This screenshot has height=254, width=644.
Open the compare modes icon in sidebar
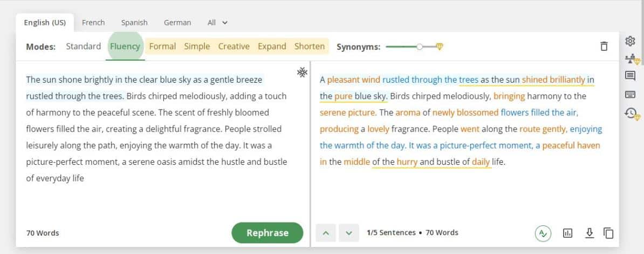pyautogui.click(x=632, y=59)
